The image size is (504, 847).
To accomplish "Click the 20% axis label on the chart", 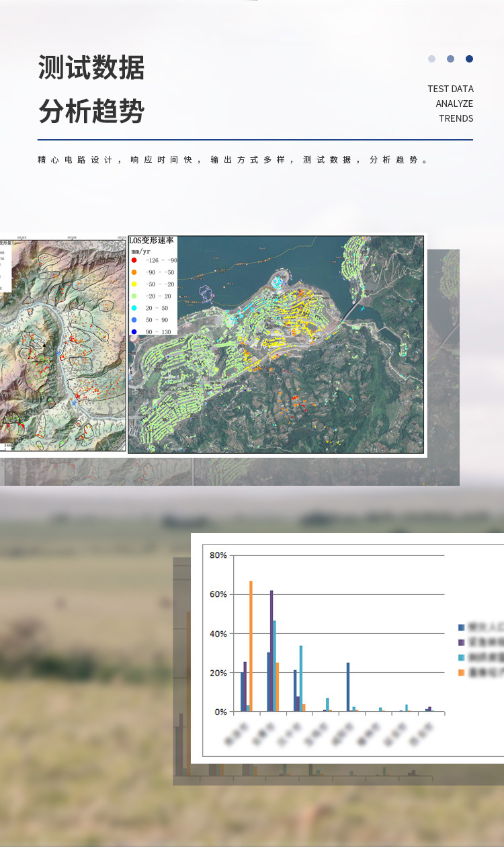I will tap(218, 673).
